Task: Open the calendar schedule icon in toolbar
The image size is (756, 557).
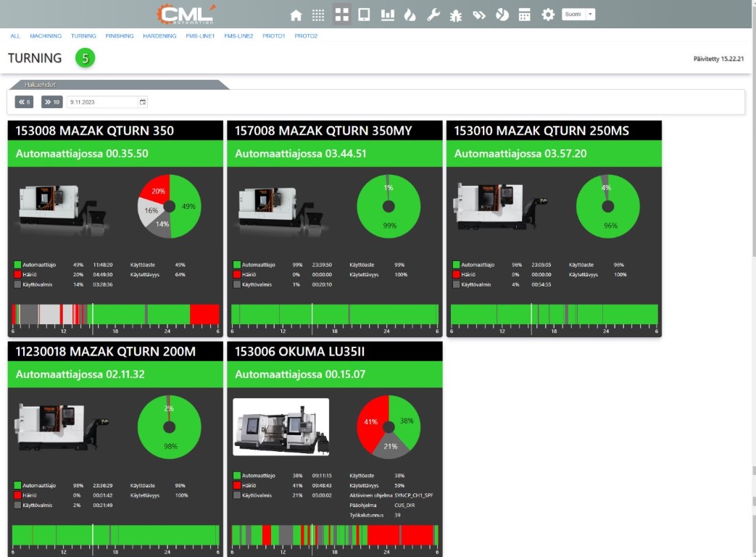Action: 525,15
